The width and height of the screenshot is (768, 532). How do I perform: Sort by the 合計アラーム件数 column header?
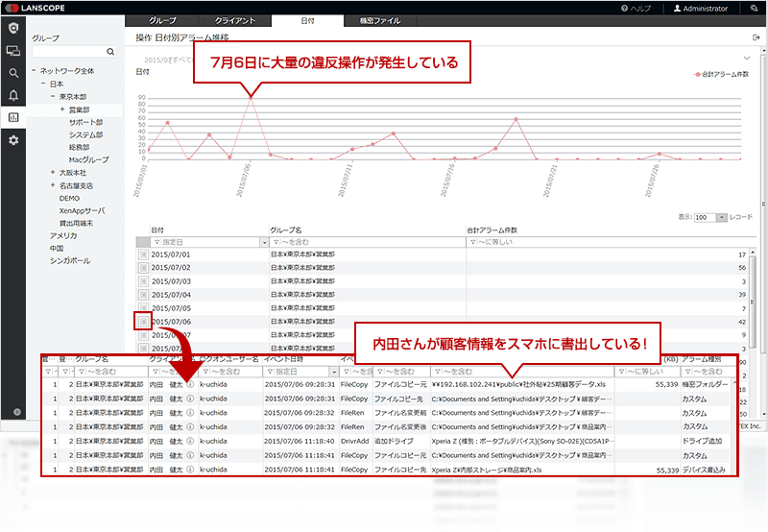(x=492, y=230)
